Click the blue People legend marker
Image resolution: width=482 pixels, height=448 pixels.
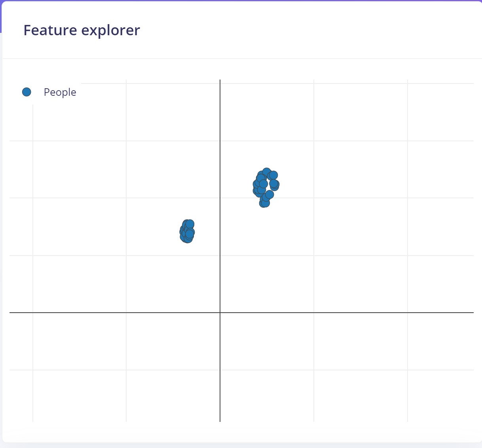tap(27, 92)
